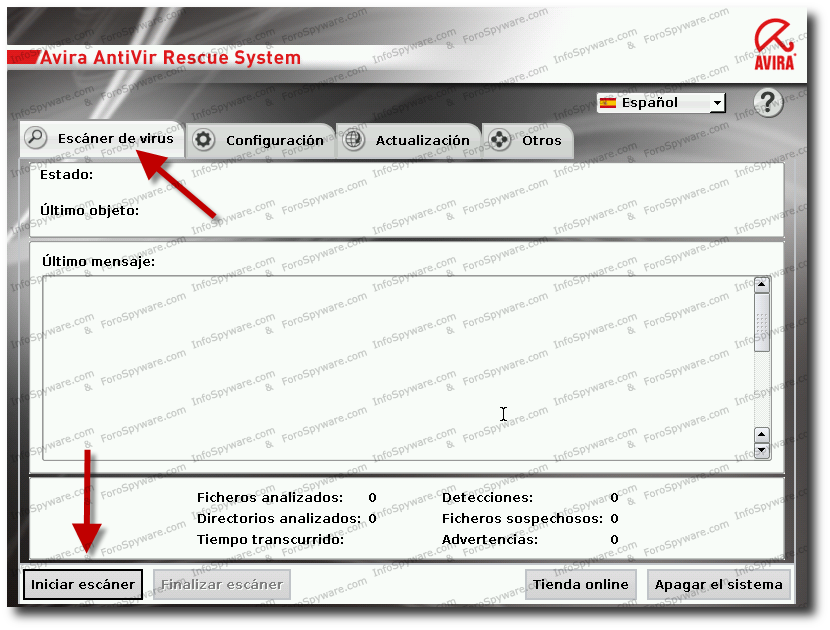This screenshot has width=830, height=630.
Task: Click the Directorios analizados: label
Action: click(x=279, y=518)
